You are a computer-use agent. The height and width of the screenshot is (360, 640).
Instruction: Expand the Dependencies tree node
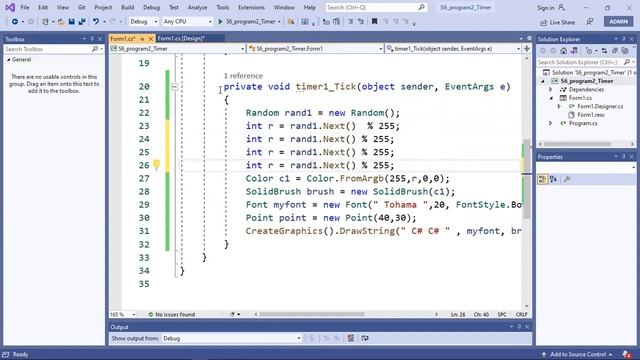tap(551, 89)
